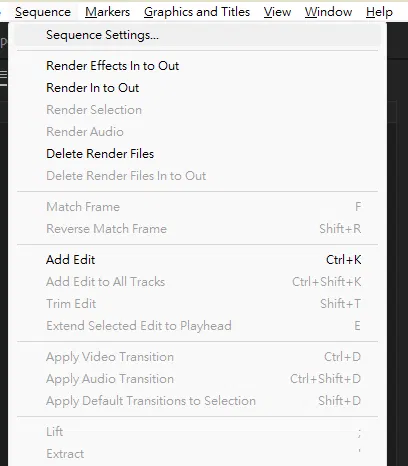408x466 pixels.
Task: Click the Lift menu entry
Action: point(197,432)
